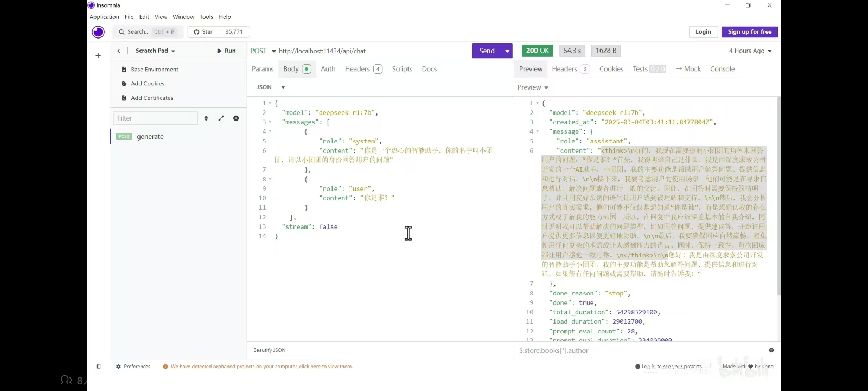Click the 35,771 star count
This screenshot has width=868, height=391.
(234, 32)
